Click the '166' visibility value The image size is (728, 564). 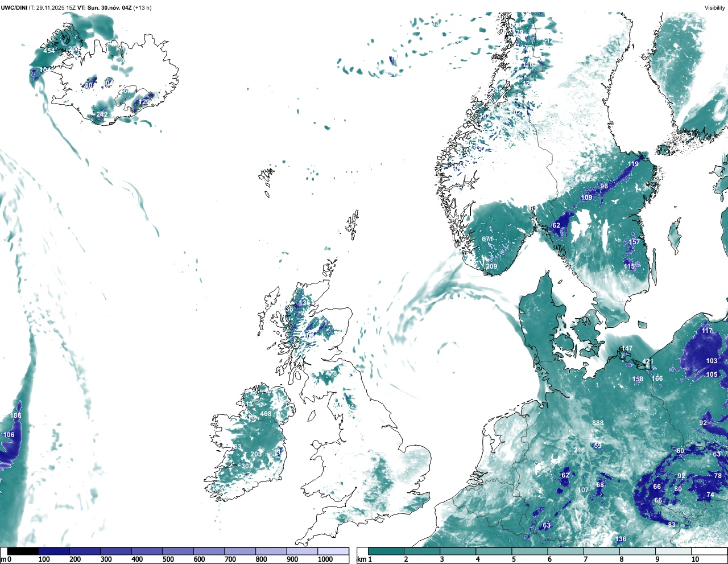[x=657, y=378]
